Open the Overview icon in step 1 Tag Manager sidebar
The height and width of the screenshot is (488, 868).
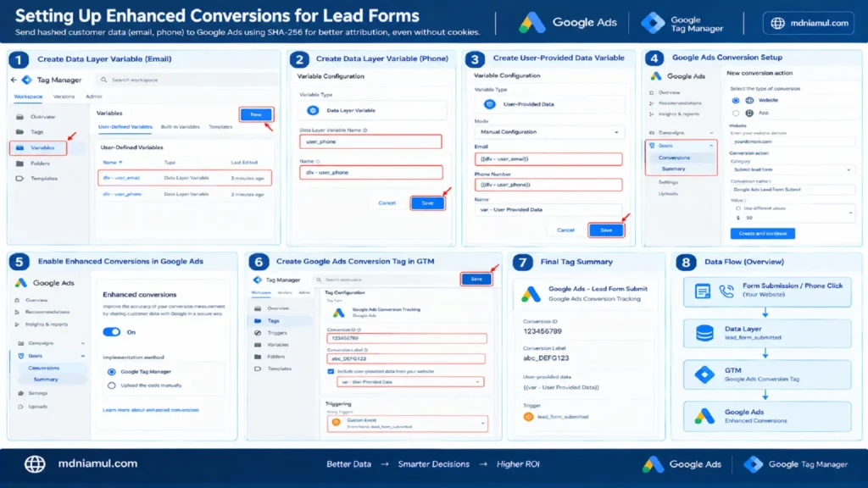[20, 117]
